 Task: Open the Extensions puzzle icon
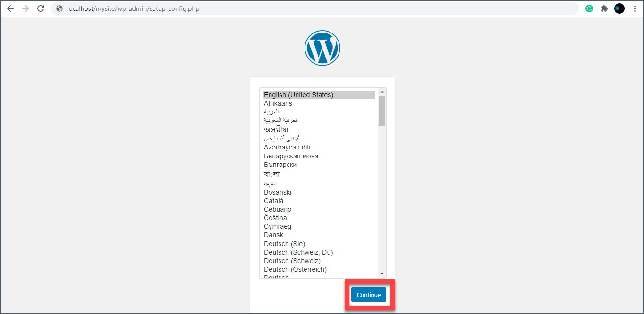pyautogui.click(x=604, y=8)
